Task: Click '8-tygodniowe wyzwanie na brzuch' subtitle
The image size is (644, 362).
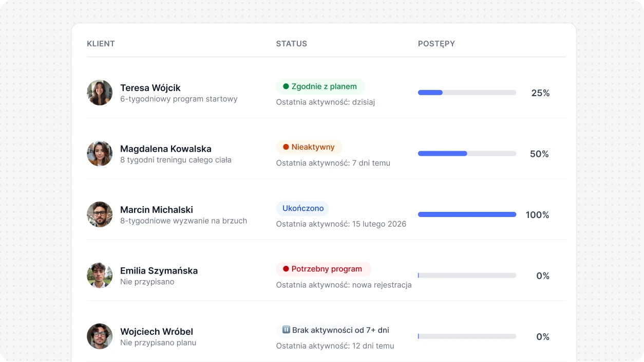Action: pyautogui.click(x=183, y=221)
